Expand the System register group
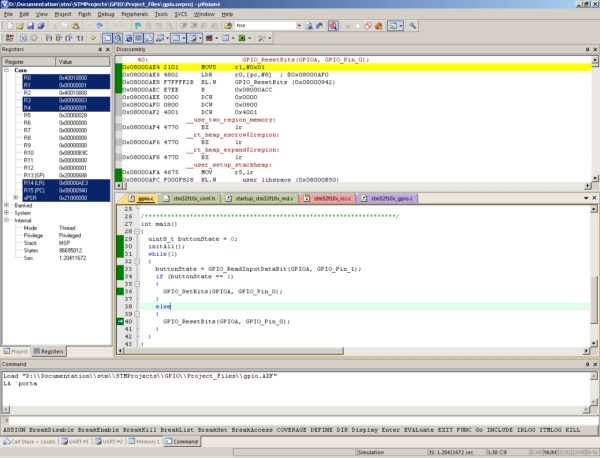The height and width of the screenshot is (458, 600). [7, 213]
